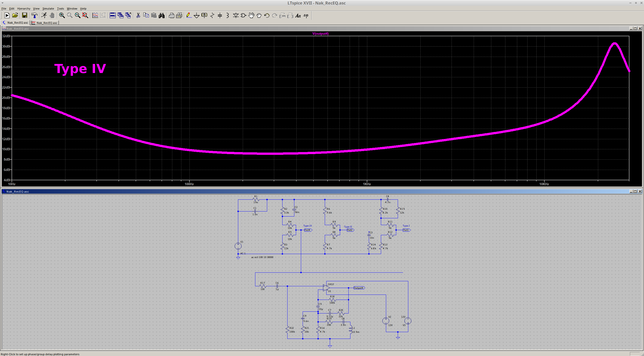The height and width of the screenshot is (356, 644).
Task: Open the Simulate menu
Action: coord(48,9)
